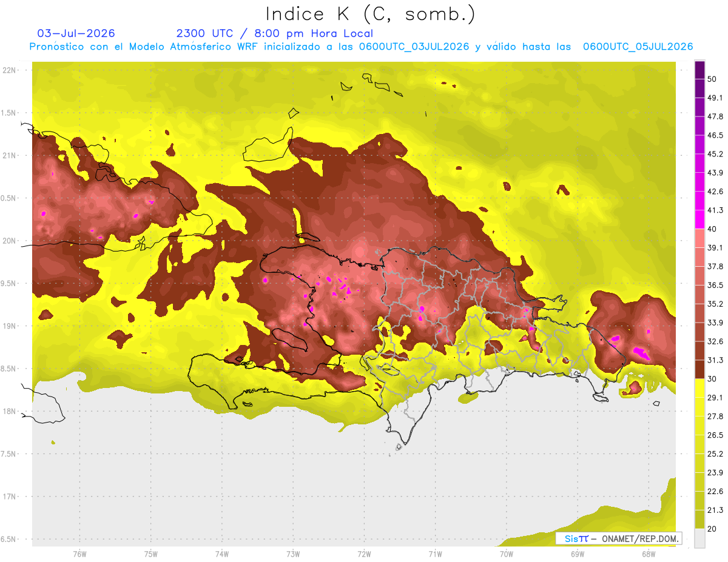Click the latitude axis label '18N'
This screenshot has height=562, width=728.
click(10, 412)
